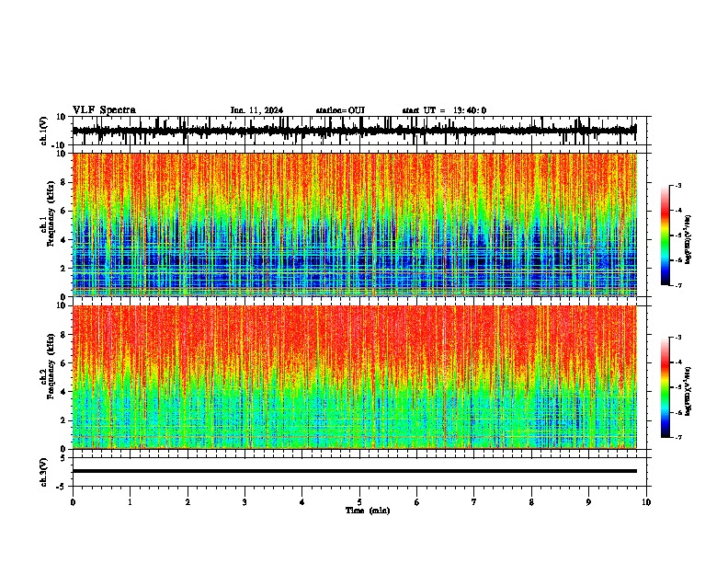Click the "-3" value atop ch.1 colorbar
This screenshot has height=563, width=728.
pyautogui.click(x=677, y=185)
